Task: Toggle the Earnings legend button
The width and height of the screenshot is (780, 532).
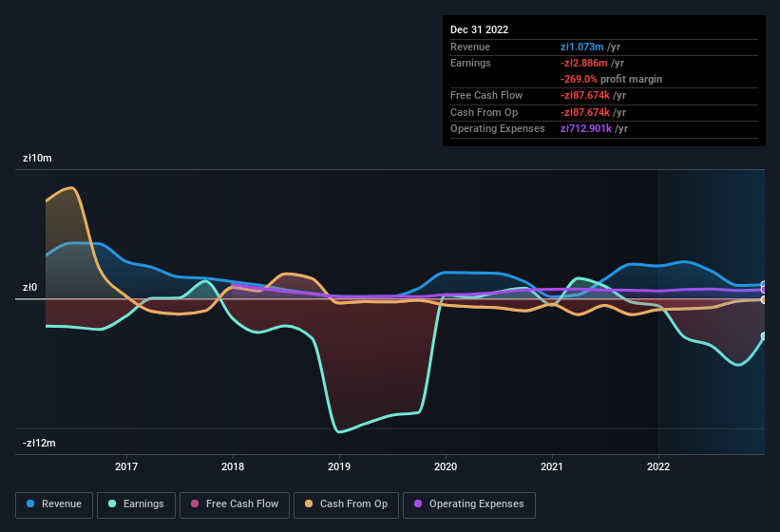Action: (136, 504)
